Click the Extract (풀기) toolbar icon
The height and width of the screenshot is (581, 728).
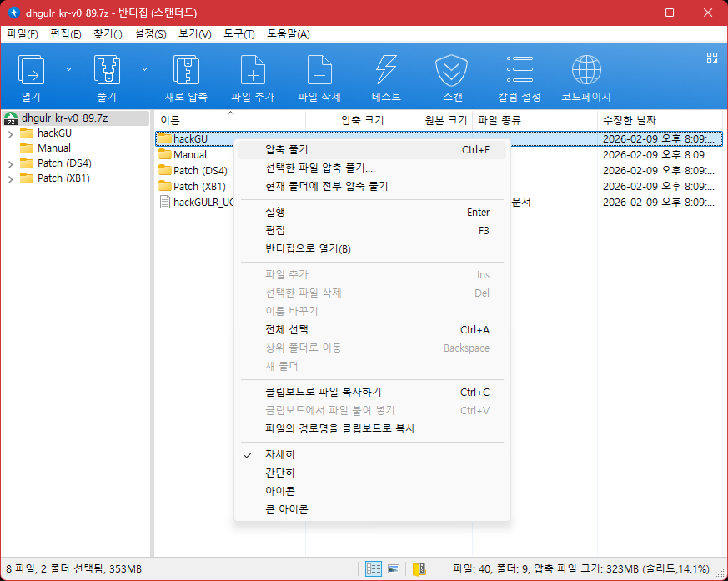click(x=107, y=70)
